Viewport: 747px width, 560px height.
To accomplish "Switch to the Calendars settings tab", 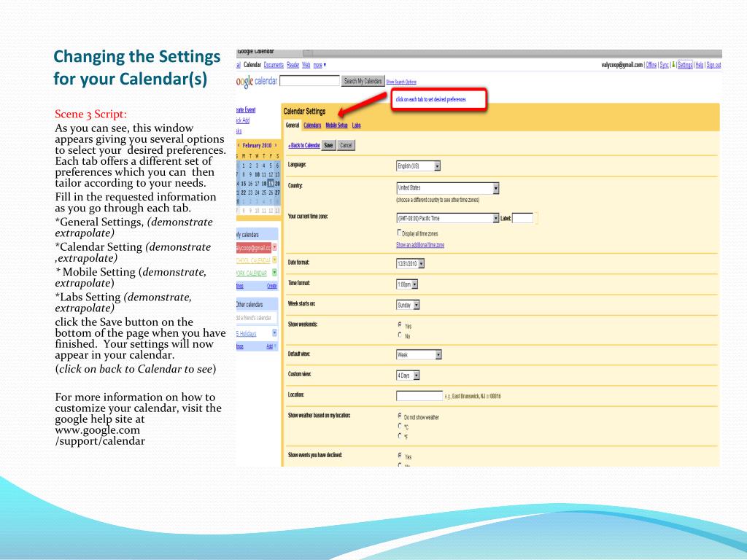I will (312, 125).
